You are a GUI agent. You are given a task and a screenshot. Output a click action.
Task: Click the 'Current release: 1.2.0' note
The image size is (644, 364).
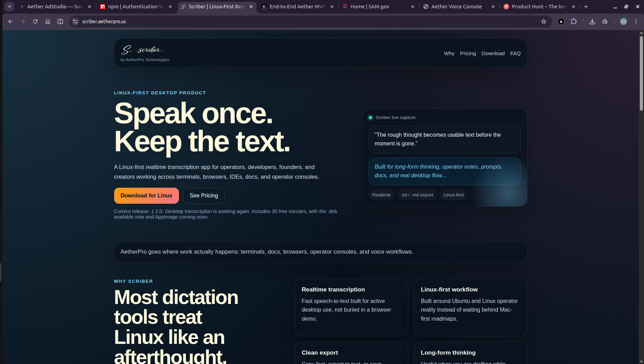(x=225, y=214)
